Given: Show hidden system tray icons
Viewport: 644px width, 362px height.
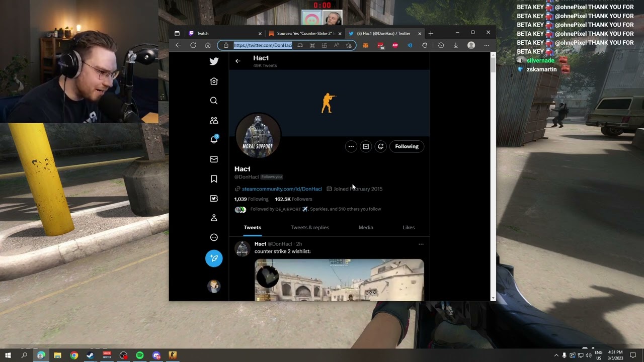Looking at the screenshot, I should click(556, 355).
